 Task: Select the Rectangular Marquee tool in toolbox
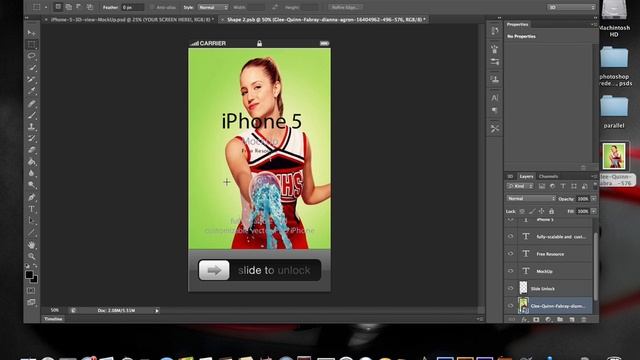tap(31, 44)
